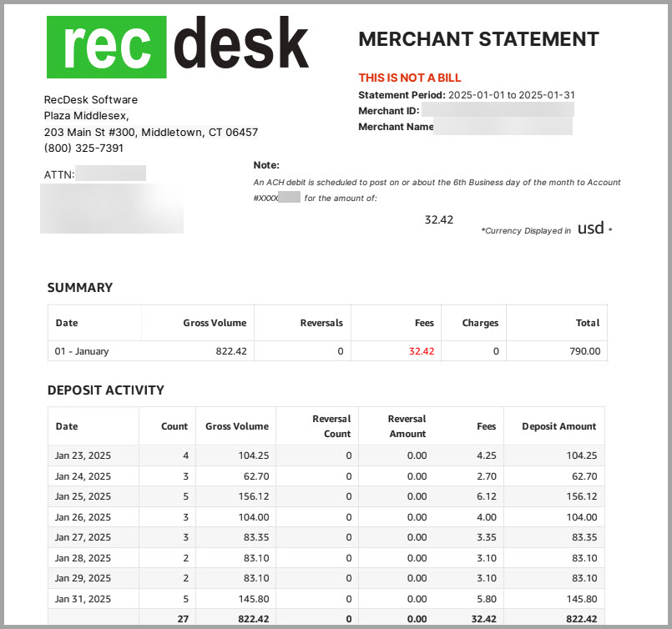This screenshot has width=672, height=629.
Task: Click the ACH debit amount below the note
Action: tap(438, 219)
